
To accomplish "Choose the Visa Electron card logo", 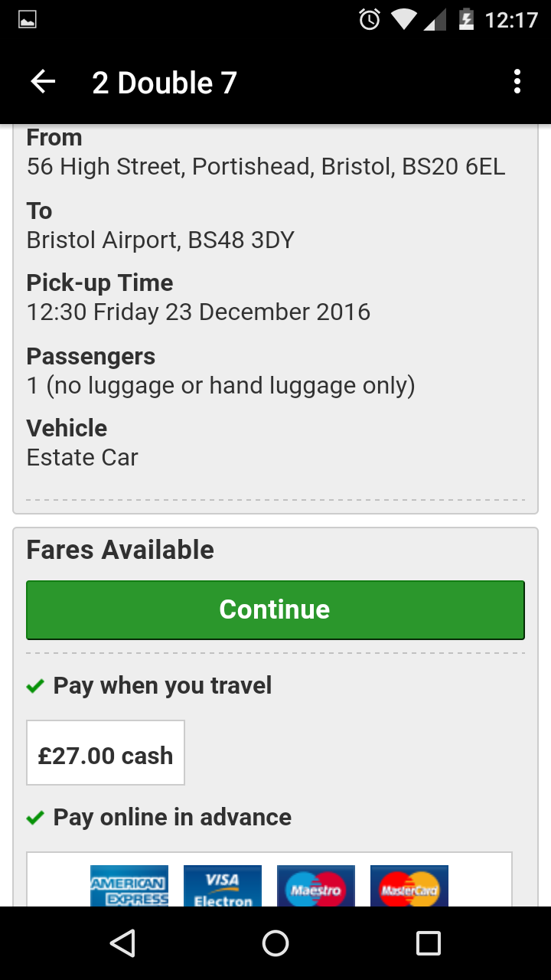I will (222, 888).
